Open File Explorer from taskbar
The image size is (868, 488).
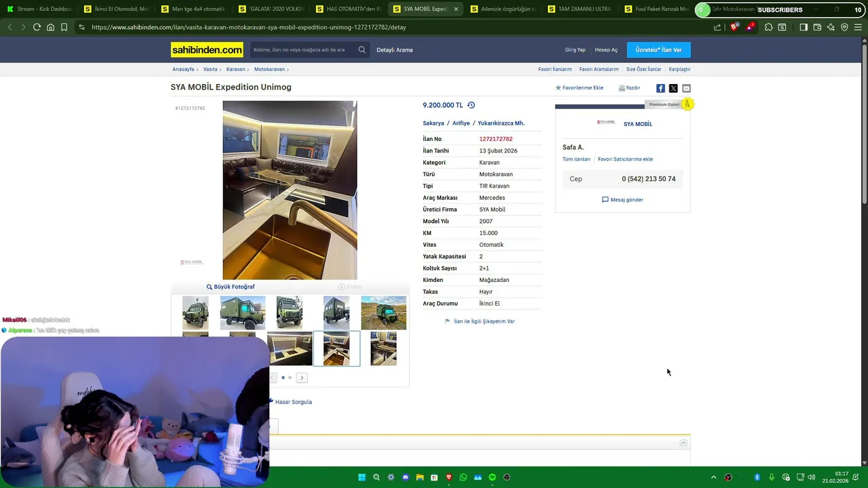pos(420,477)
